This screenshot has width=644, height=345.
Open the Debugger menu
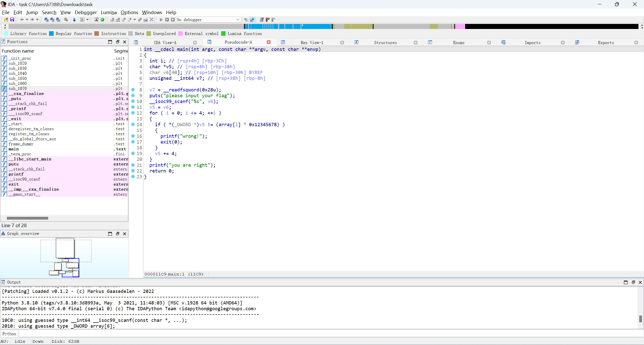(x=86, y=12)
